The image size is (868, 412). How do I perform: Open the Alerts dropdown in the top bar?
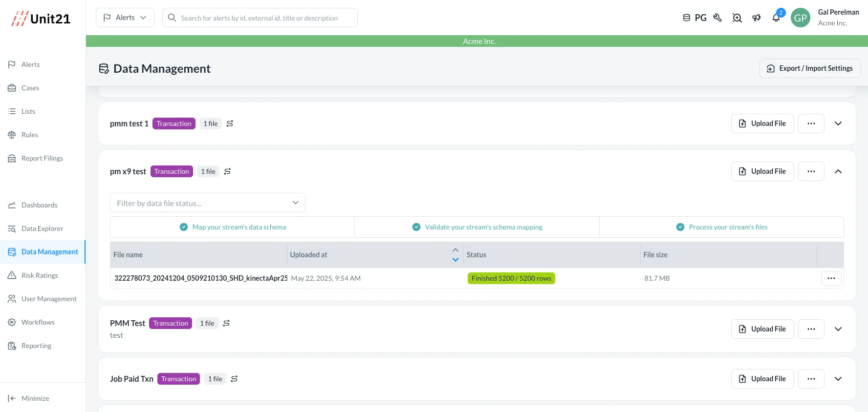pyautogui.click(x=125, y=18)
